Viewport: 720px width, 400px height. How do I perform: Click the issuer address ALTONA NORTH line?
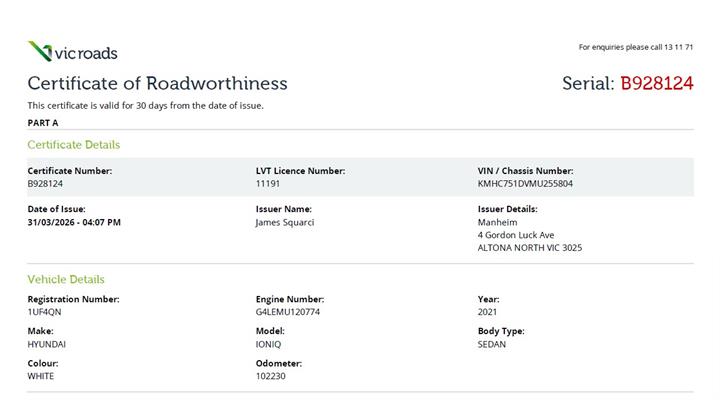coord(529,248)
